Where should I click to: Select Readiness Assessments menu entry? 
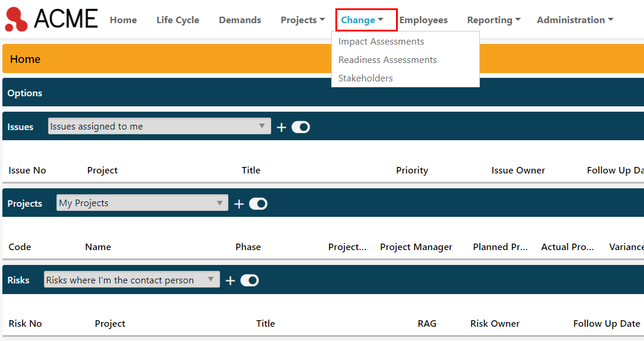point(387,60)
